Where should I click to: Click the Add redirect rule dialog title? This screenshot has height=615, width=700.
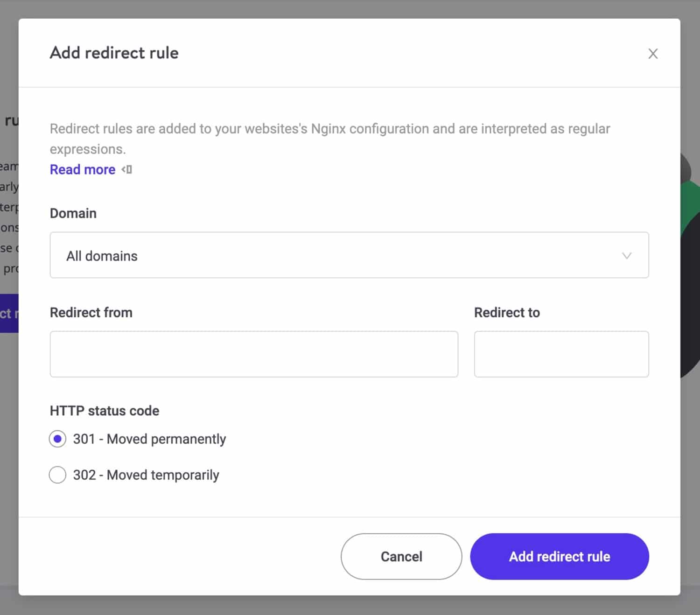tap(113, 53)
